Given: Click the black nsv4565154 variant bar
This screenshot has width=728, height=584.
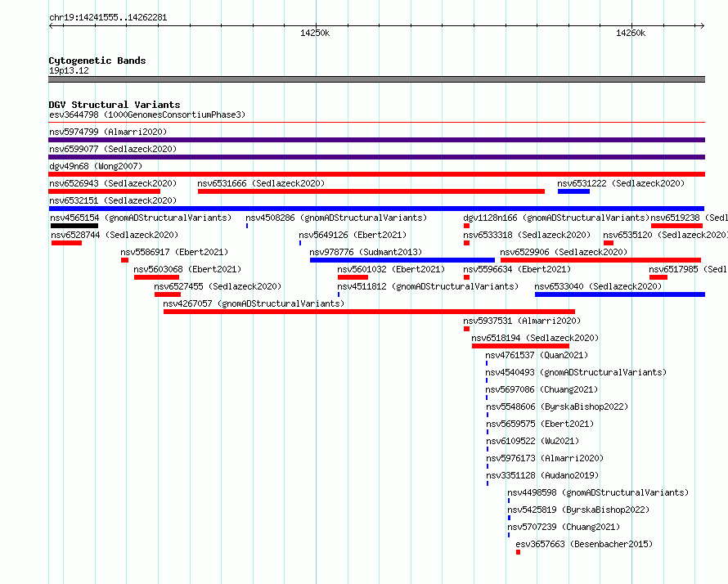Looking at the screenshot, I should pos(74,226).
